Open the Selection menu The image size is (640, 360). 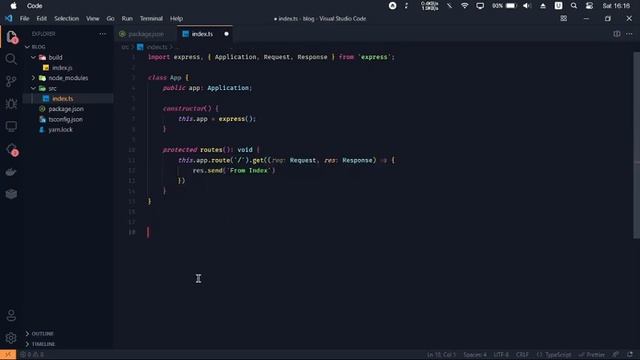point(67,18)
